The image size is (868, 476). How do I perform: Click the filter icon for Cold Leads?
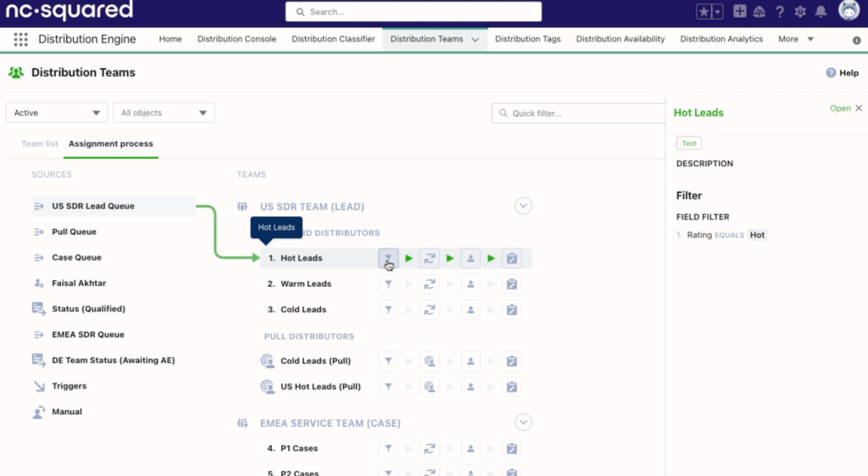[x=388, y=310]
